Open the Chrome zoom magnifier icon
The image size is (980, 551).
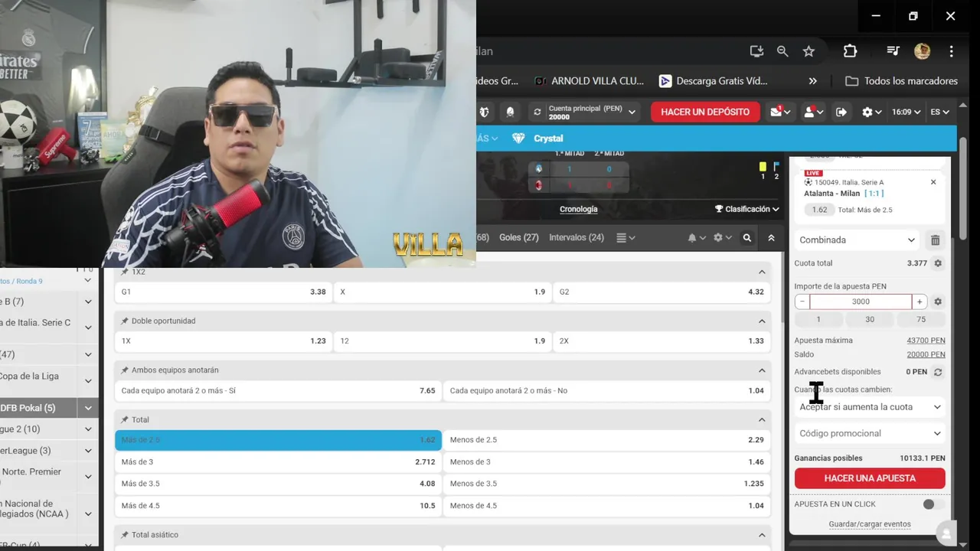[x=782, y=51]
